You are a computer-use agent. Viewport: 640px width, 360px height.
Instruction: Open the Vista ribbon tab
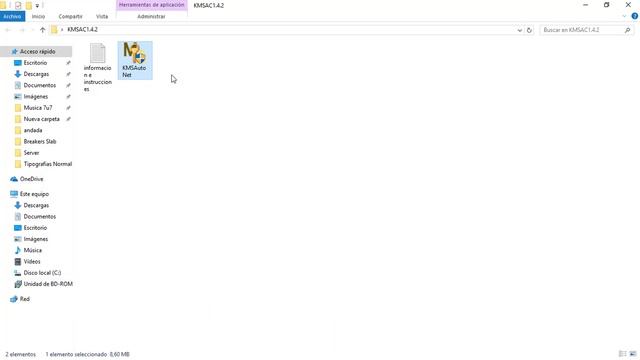(x=102, y=16)
